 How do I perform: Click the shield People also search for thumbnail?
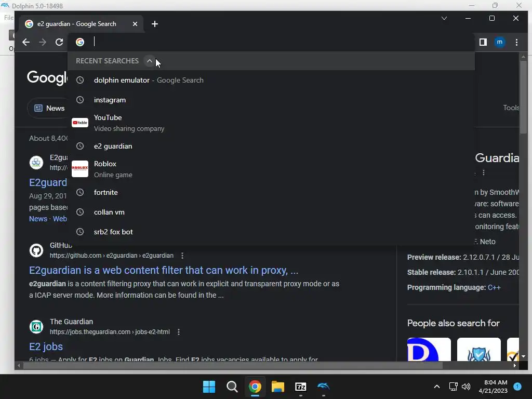pyautogui.click(x=478, y=349)
